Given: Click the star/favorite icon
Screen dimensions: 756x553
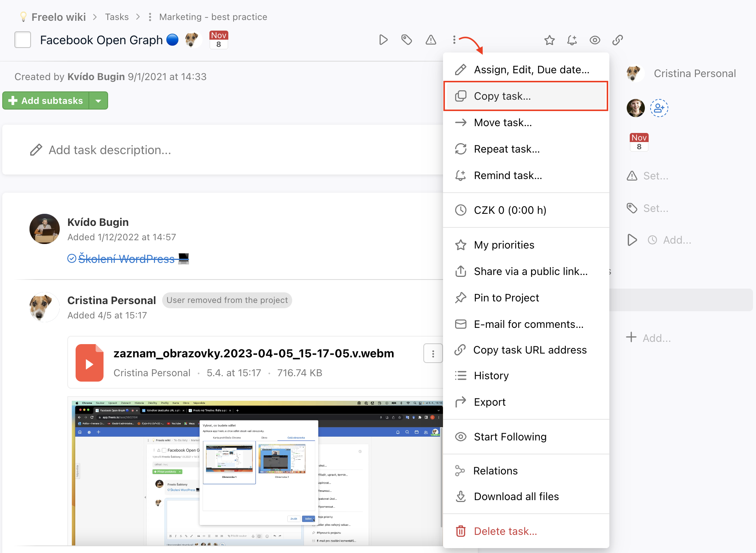Looking at the screenshot, I should tap(549, 40).
